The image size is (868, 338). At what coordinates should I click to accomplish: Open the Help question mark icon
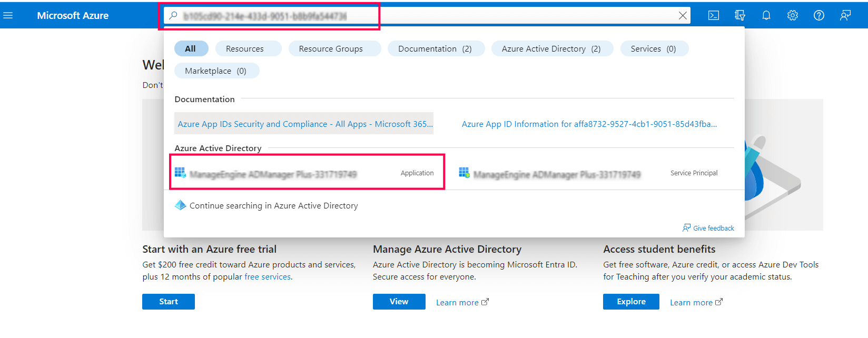click(819, 15)
